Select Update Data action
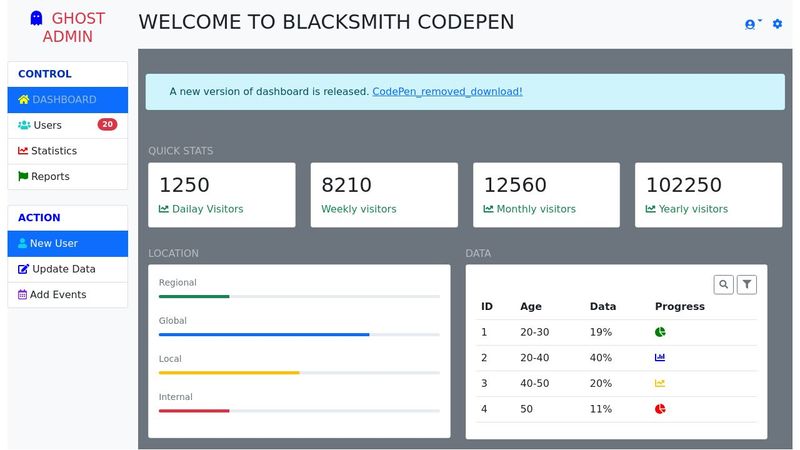Image resolution: width=800 pixels, height=450 pixels. [63, 269]
